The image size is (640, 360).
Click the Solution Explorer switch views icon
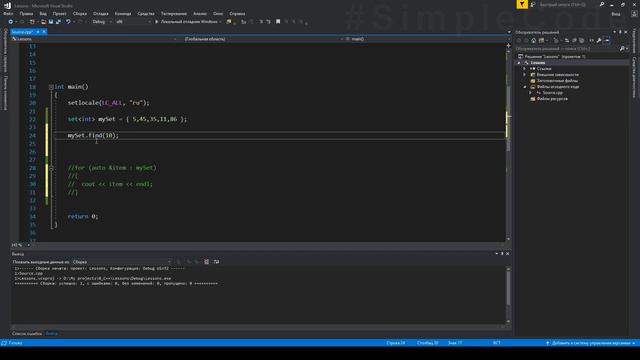542,40
